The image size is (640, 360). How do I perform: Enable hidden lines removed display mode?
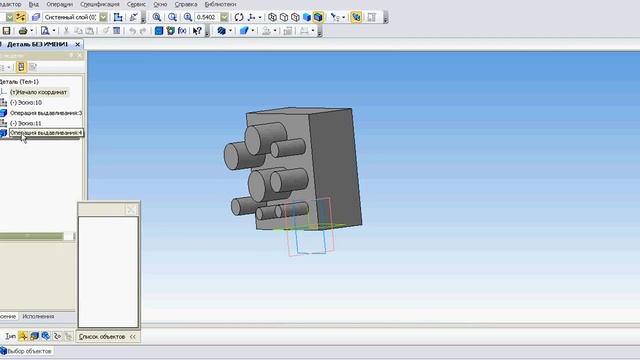[284, 17]
